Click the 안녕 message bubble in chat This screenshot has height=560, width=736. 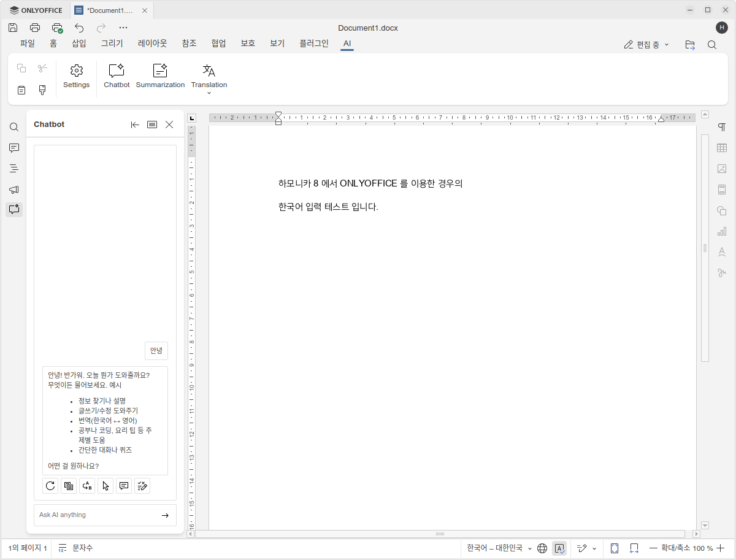[155, 350]
